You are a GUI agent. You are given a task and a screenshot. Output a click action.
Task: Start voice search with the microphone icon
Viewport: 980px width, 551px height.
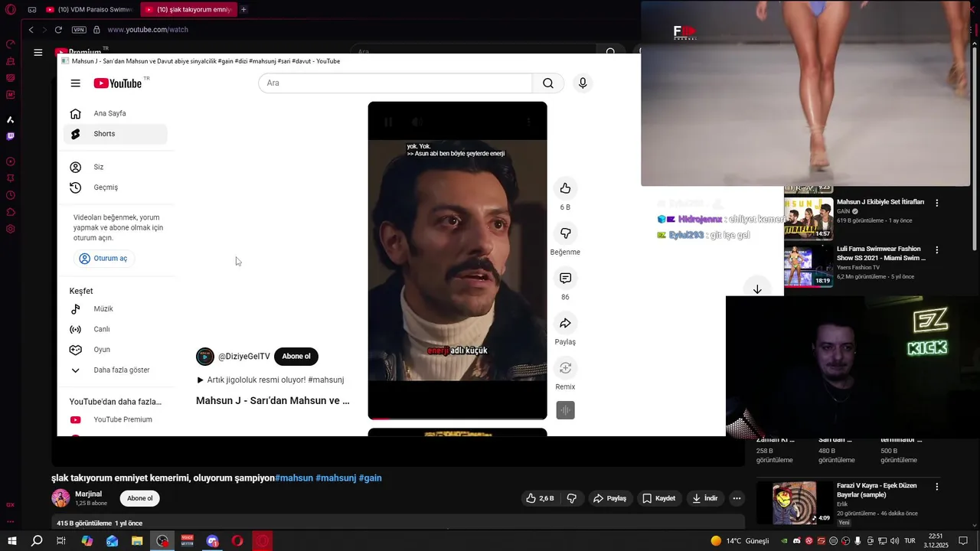click(x=583, y=83)
